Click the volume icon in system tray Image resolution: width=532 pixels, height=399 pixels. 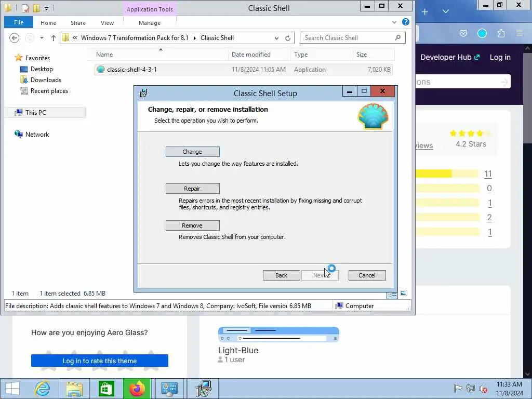483,389
